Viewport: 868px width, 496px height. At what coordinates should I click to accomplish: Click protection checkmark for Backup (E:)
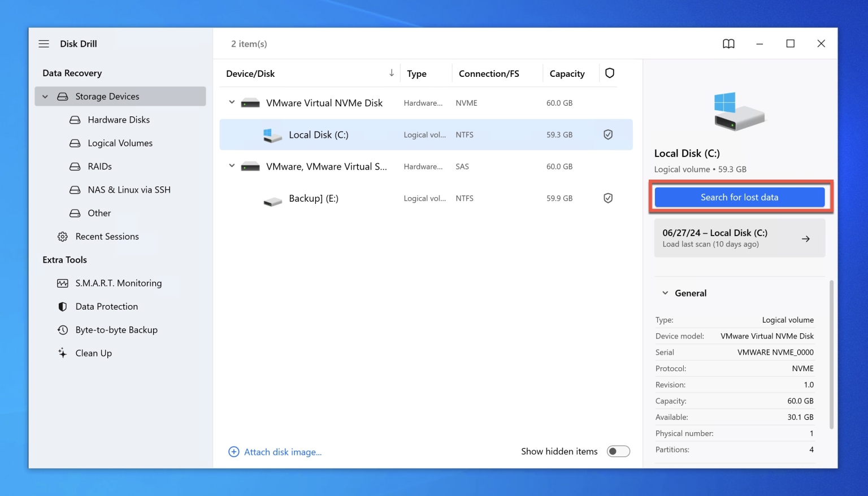tap(608, 198)
